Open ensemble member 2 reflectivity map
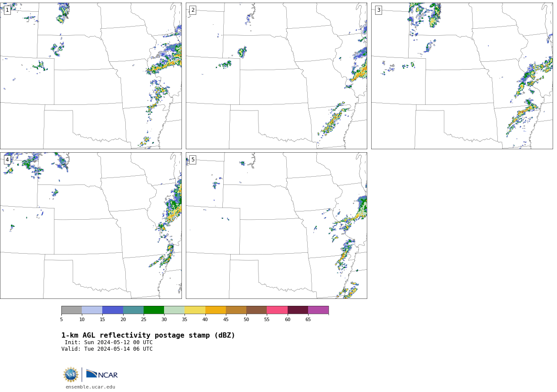The image size is (557, 392). coord(276,76)
